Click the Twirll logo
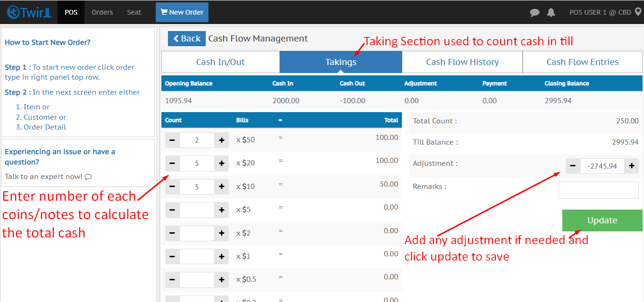The image size is (644, 302). click(29, 12)
